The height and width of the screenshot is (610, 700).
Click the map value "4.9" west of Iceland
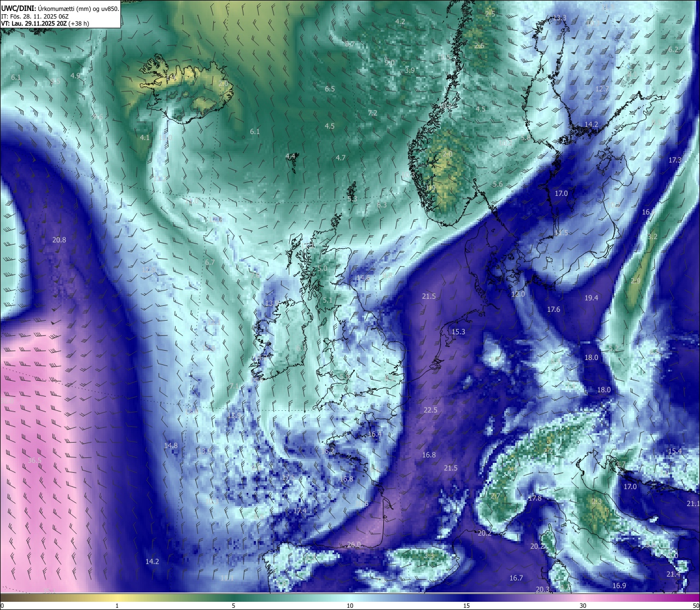coord(75,76)
